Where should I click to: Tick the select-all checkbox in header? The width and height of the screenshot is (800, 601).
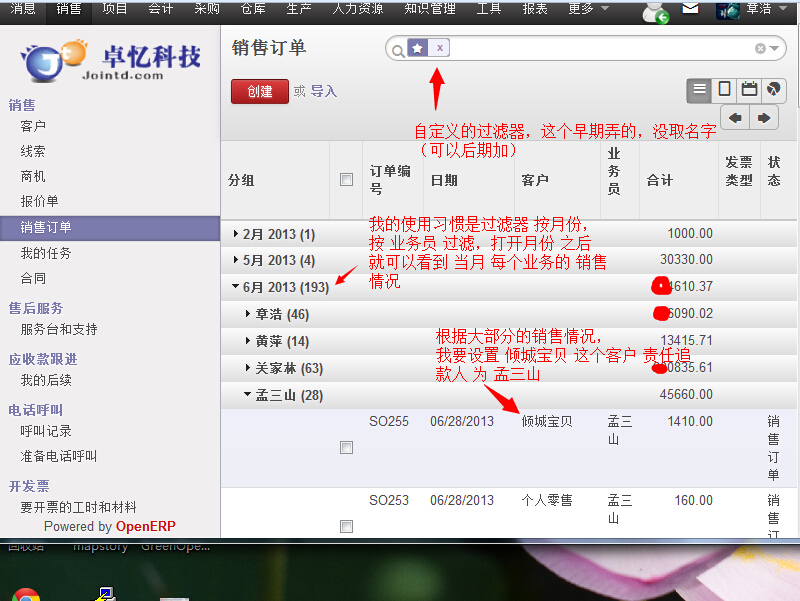click(x=346, y=180)
